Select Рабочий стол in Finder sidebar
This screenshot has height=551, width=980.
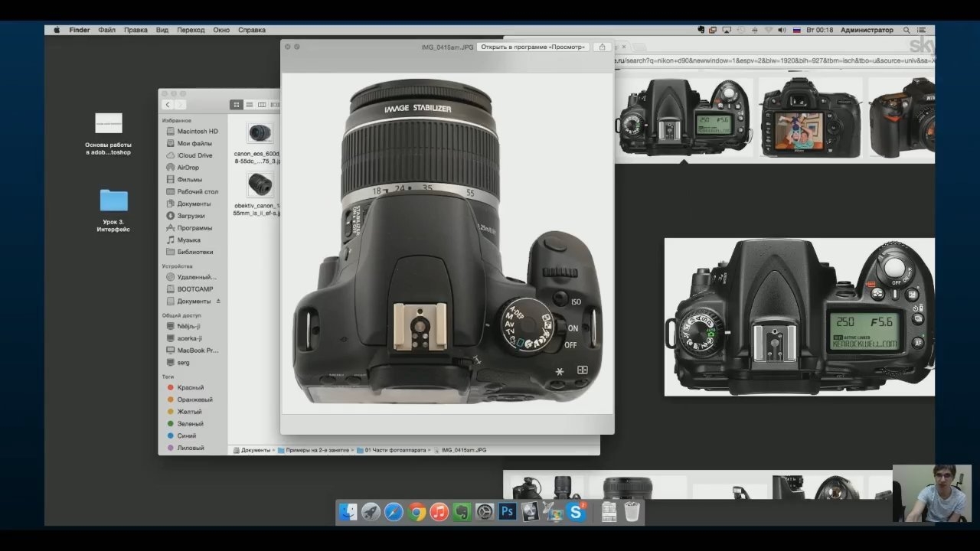point(192,191)
